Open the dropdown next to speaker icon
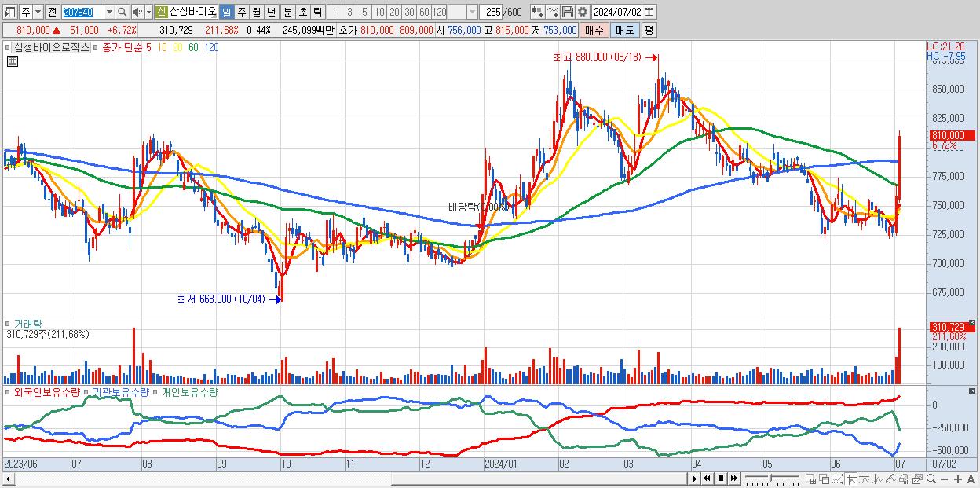Image resolution: width=980 pixels, height=488 pixels. coord(148,12)
